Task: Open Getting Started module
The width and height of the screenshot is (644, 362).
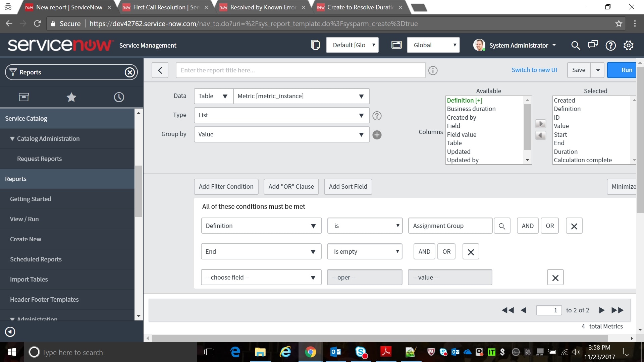Action: click(31, 199)
